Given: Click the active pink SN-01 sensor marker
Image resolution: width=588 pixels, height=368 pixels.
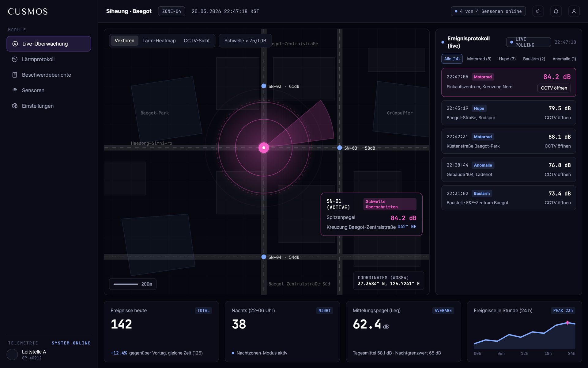Looking at the screenshot, I should point(264,148).
